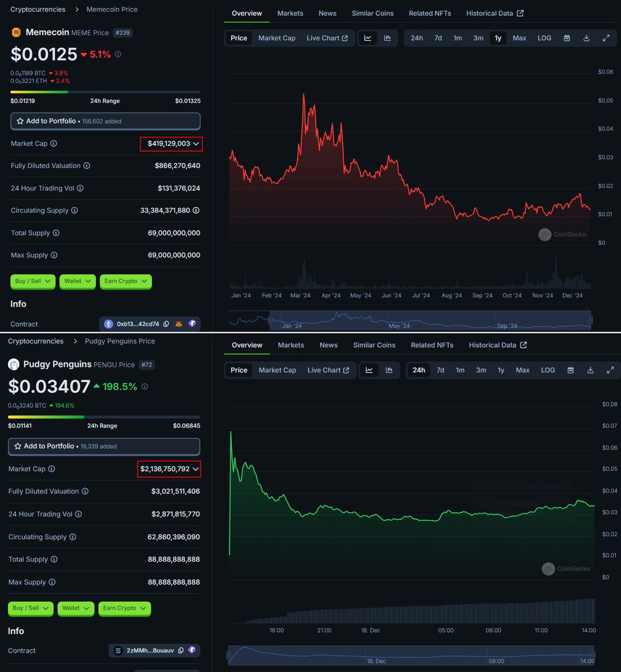Open Live Chart link on Pudgy Penguins chart

(x=329, y=370)
